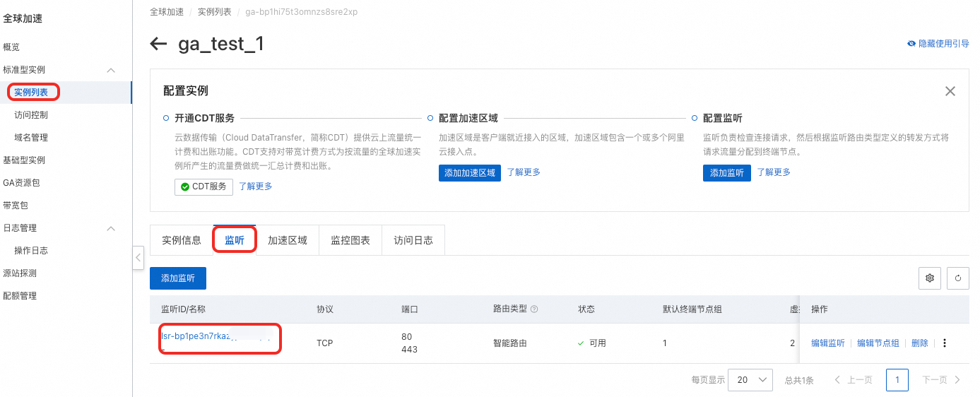This screenshot has width=980, height=397.
Task: Open table column settings gear
Action: click(930, 278)
